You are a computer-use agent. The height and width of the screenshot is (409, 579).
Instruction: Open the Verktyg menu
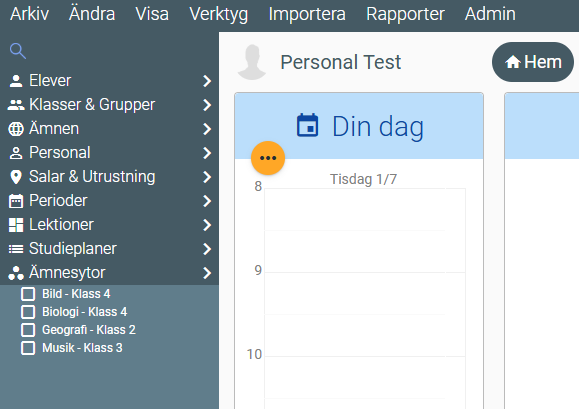(219, 14)
